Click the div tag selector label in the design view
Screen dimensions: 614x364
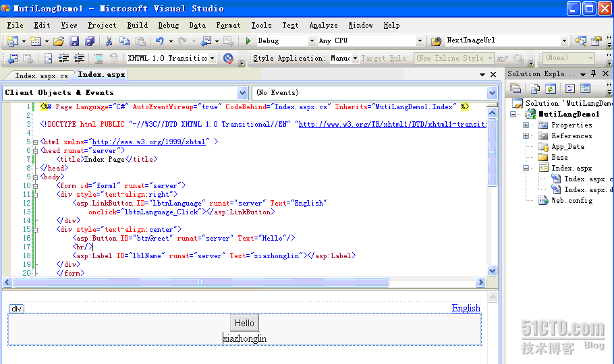[16, 309]
